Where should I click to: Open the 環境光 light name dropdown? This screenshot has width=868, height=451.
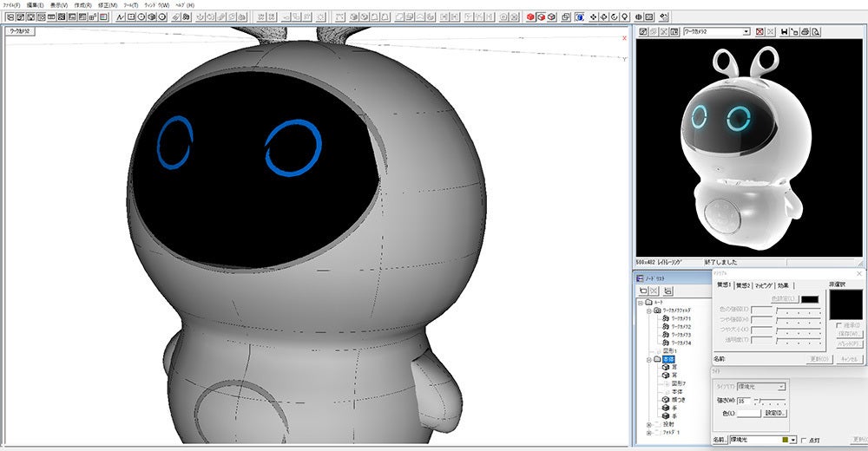[x=792, y=441]
